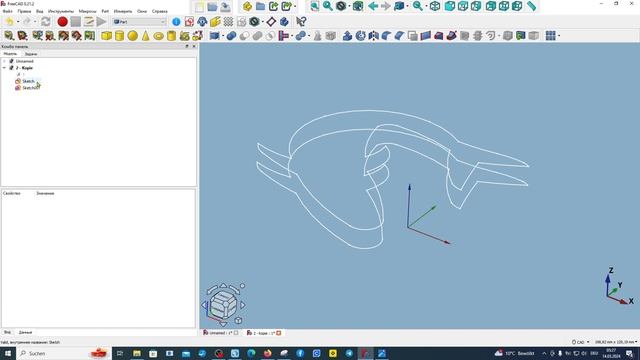Click Fit All zoom icon
This screenshot has height=360, width=640.
tap(315, 6)
